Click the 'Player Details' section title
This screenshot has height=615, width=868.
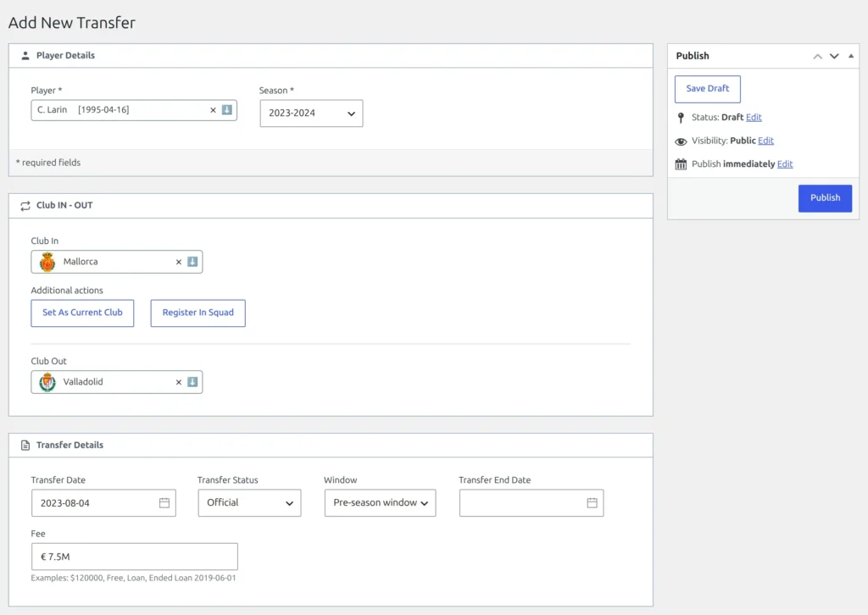(65, 55)
